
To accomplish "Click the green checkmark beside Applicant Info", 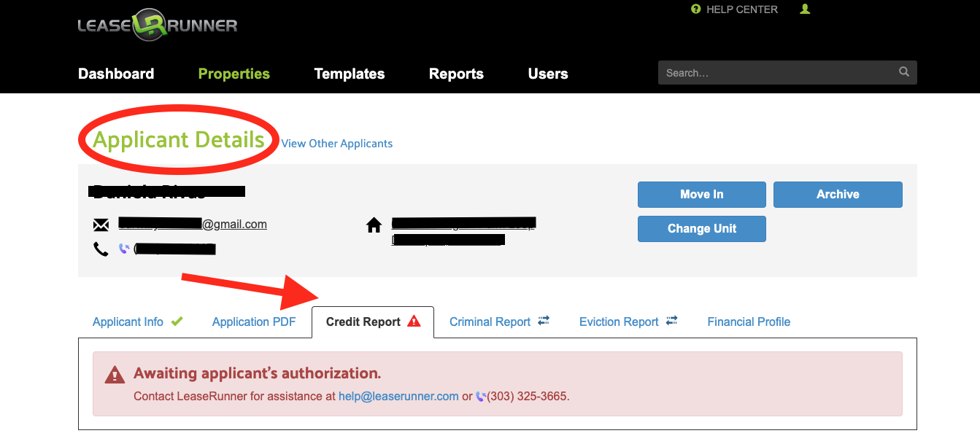I will point(177,322).
